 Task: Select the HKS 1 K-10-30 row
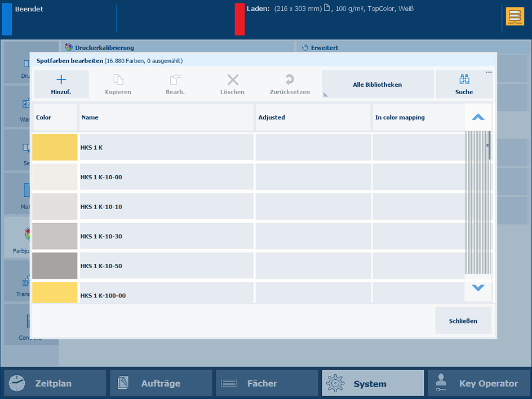(166, 237)
